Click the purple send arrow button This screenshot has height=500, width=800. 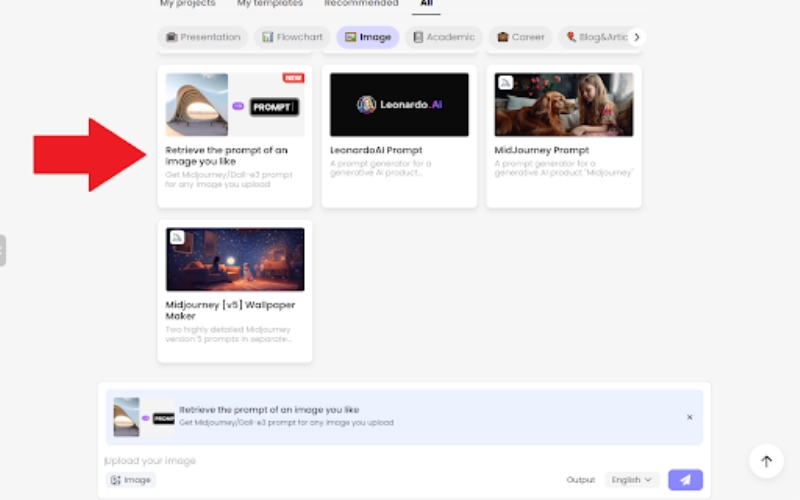pos(685,480)
